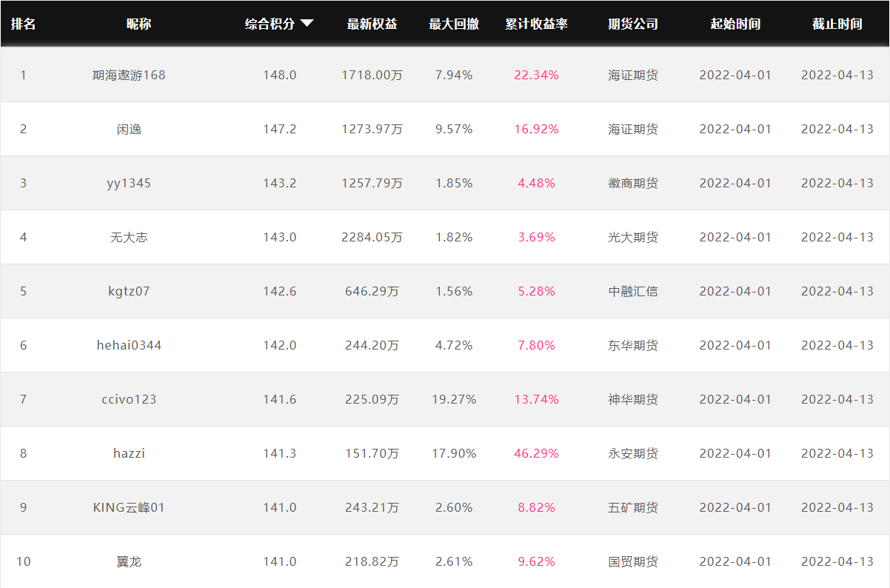Click drawdown value 19.27%

[x=454, y=399]
